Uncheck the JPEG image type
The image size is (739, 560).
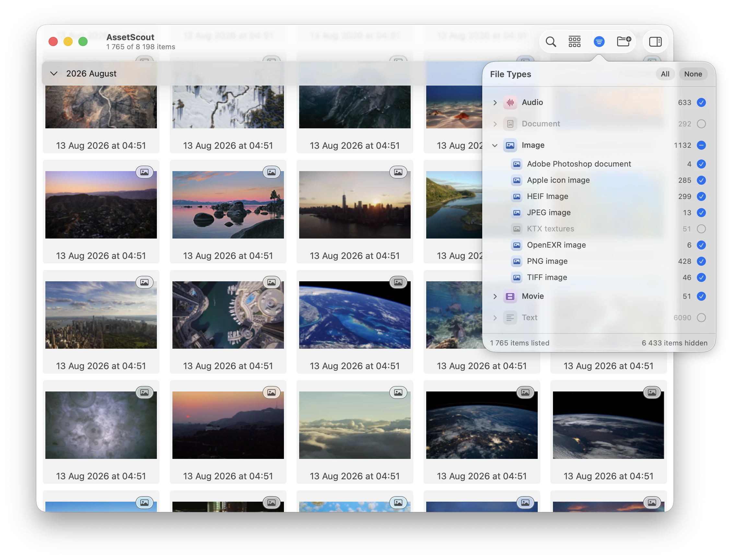coord(701,213)
